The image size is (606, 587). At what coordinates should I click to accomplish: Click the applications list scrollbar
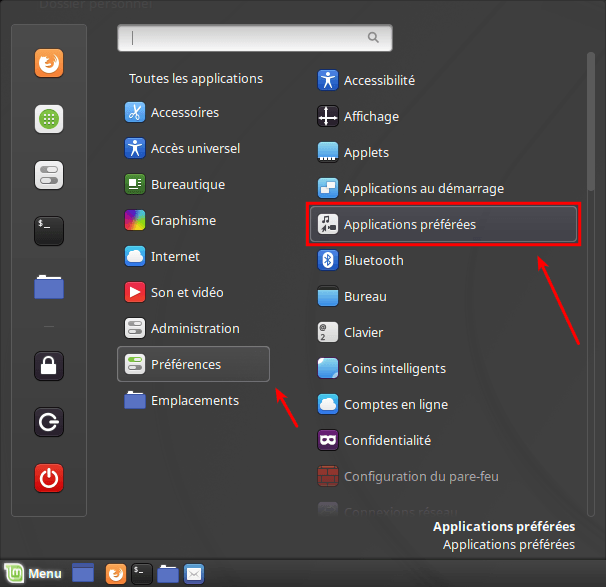pos(591,121)
